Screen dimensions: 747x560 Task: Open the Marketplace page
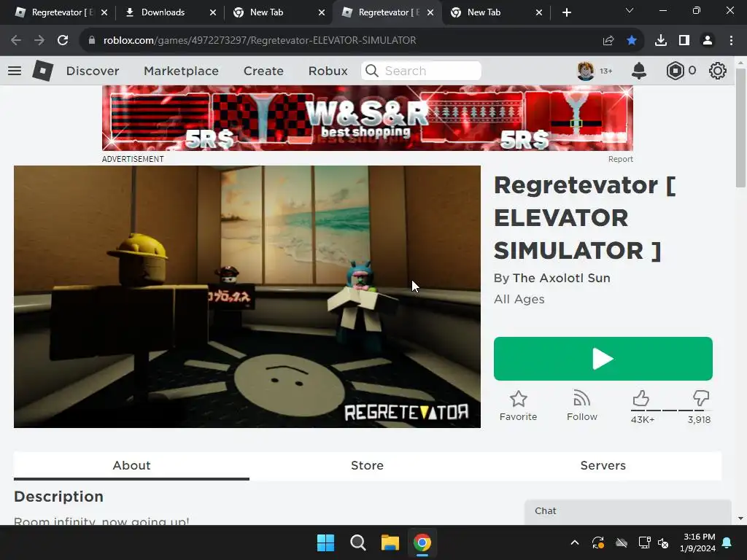(x=181, y=71)
